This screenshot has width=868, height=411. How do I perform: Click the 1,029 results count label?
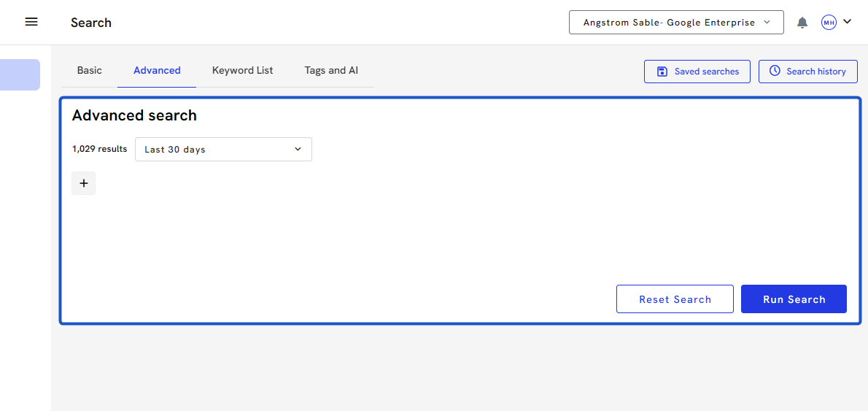pos(99,149)
